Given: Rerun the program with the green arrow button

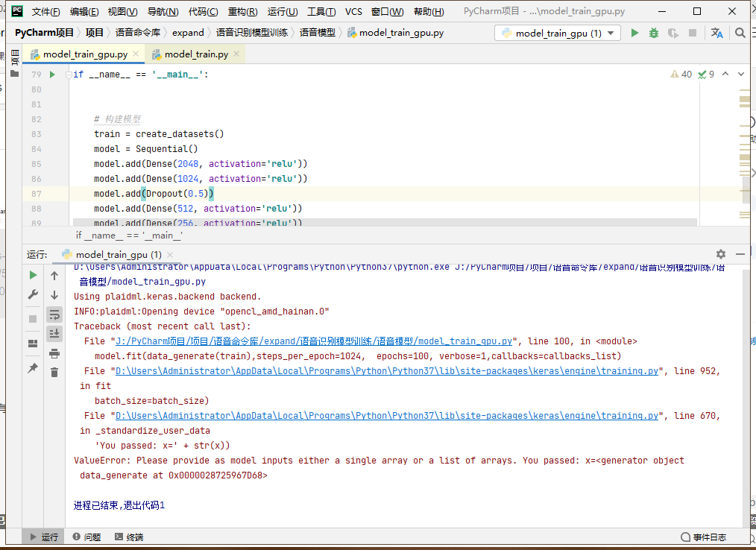Looking at the screenshot, I should click(32, 275).
